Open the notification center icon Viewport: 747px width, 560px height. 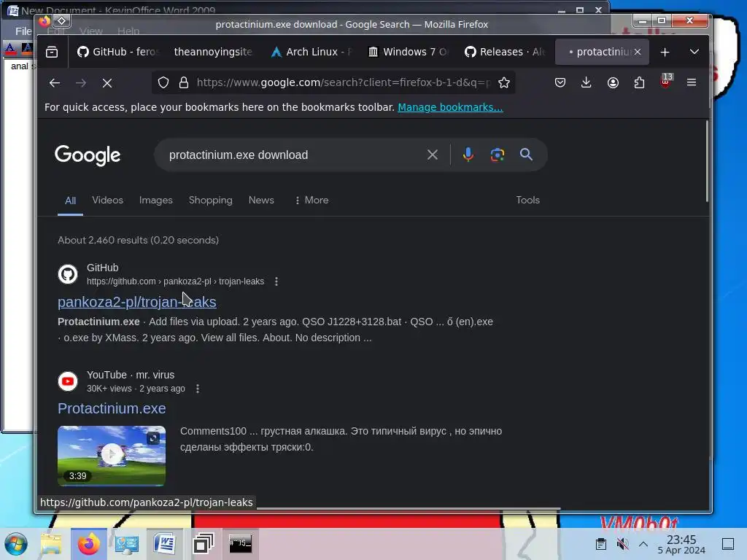(x=728, y=544)
